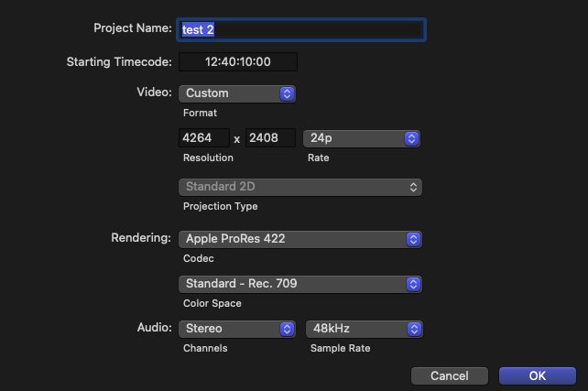588x391 pixels.
Task: Open the Projection Type dropdown
Action: pos(299,187)
